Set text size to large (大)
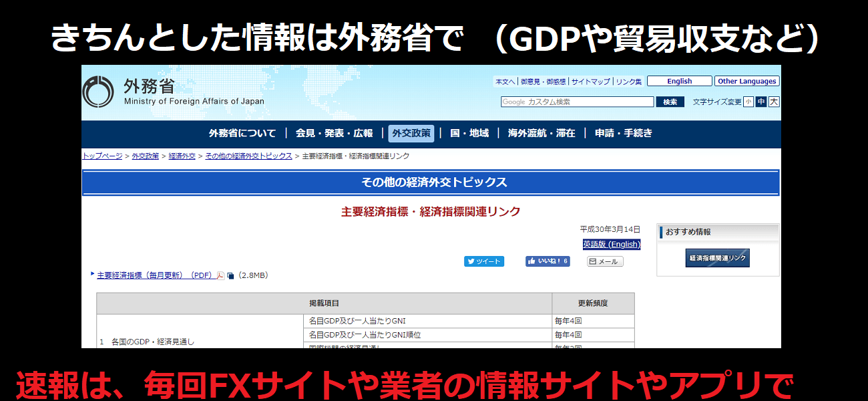This screenshot has height=401, width=868. click(x=774, y=102)
